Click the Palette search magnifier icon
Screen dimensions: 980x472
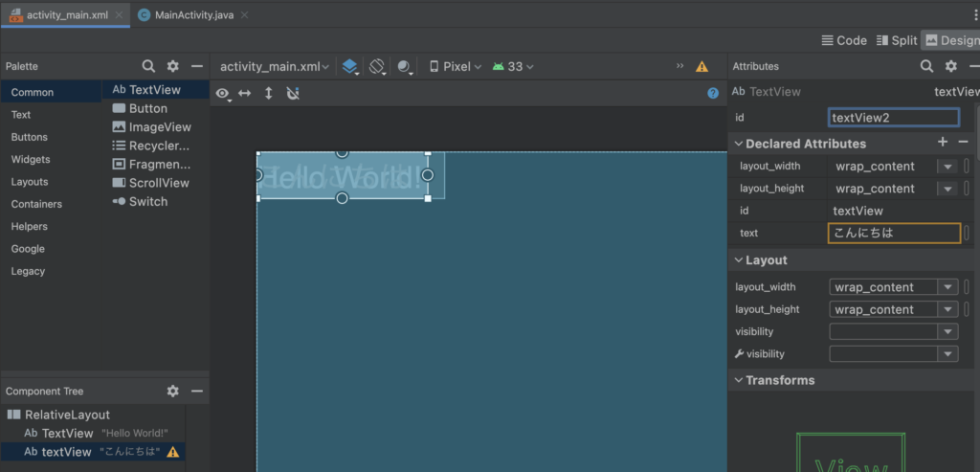coord(148,66)
